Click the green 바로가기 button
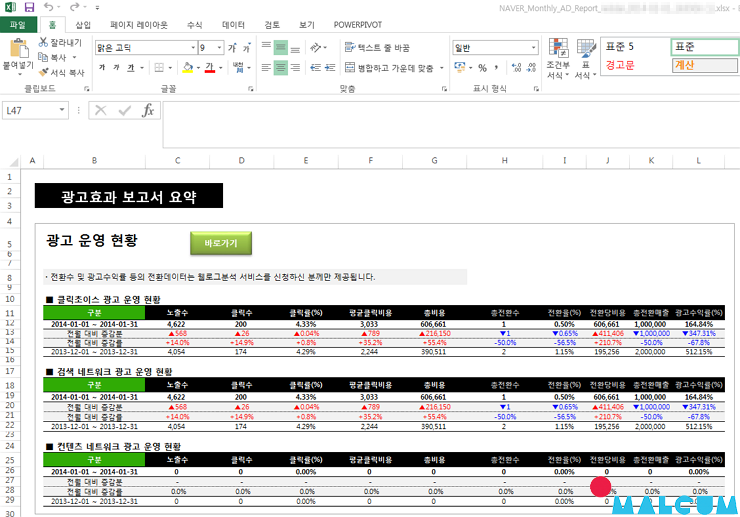 221,243
